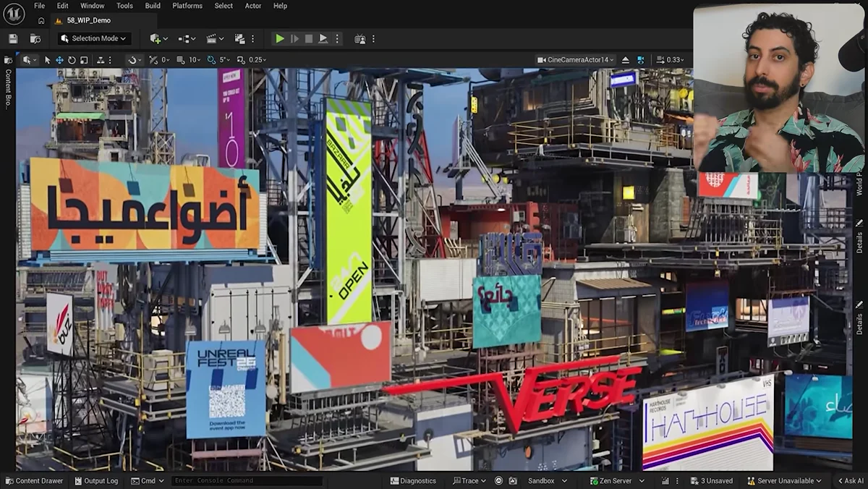The width and height of the screenshot is (868, 489).
Task: Toggle the camera pilot view icon
Action: coord(640,59)
